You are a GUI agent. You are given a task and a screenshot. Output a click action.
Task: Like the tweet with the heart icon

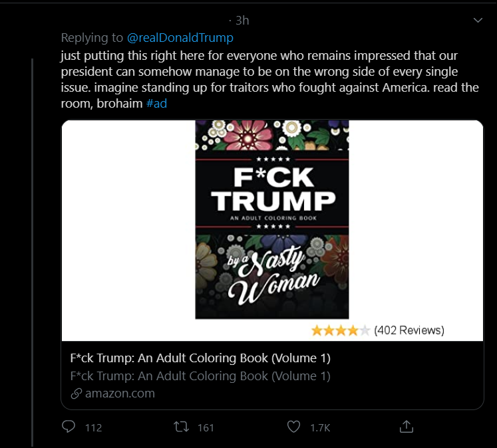pyautogui.click(x=295, y=427)
